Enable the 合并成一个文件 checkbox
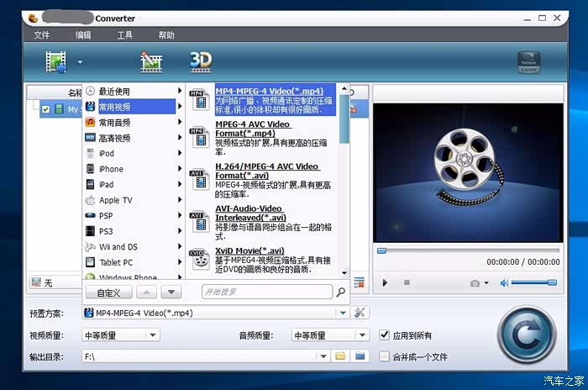Viewport: 588px width, 390px height. click(385, 356)
